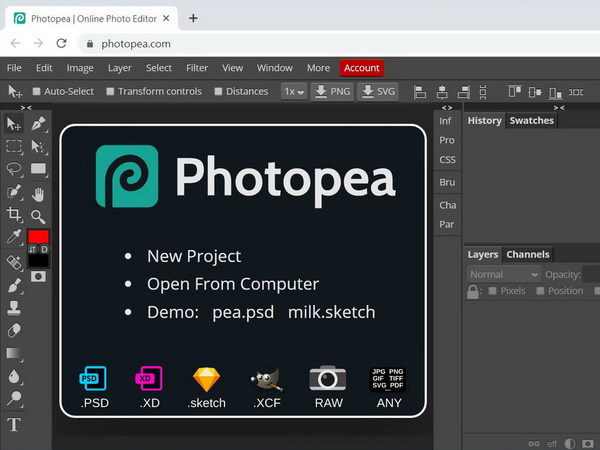Click Align Horizontal Centers icon
The width and height of the screenshot is (600, 450).
point(442,92)
